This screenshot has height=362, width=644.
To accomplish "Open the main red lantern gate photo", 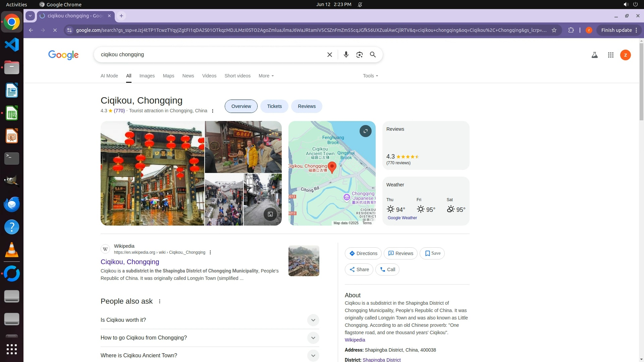I will click(152, 173).
